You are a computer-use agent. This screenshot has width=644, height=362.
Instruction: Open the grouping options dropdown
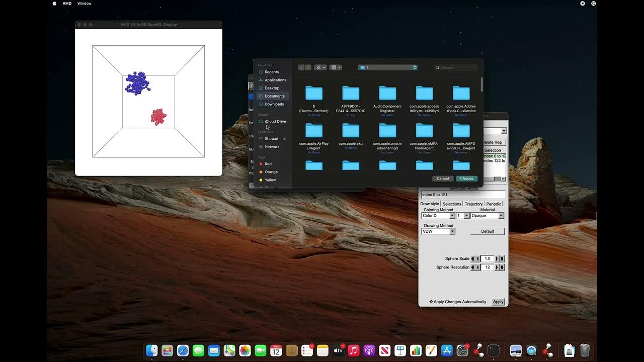click(336, 67)
